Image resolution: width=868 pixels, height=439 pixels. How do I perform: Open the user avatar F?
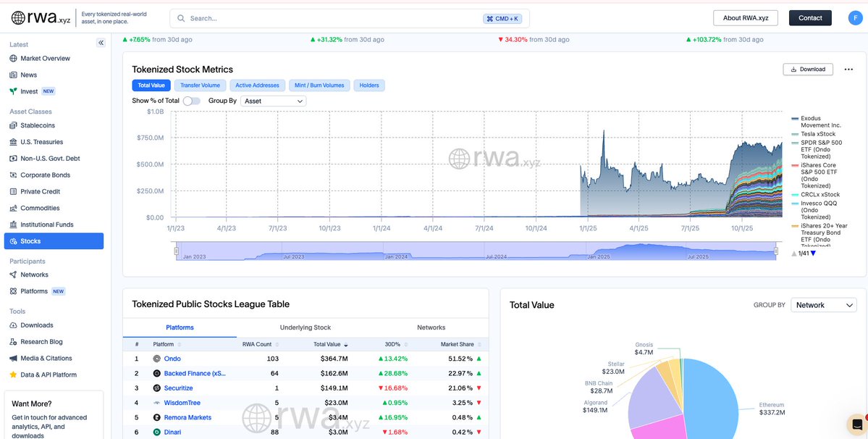click(x=855, y=17)
